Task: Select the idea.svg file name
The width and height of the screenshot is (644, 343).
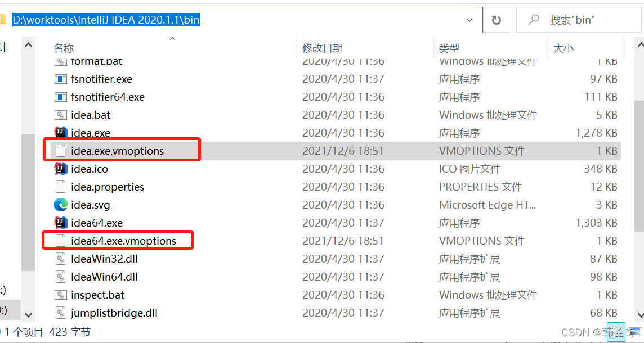Action: tap(91, 205)
